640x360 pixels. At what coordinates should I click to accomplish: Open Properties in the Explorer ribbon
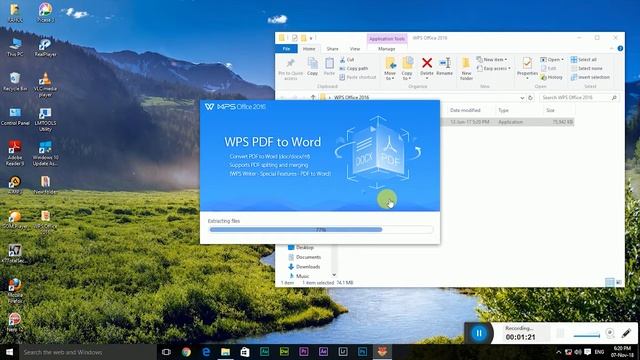coord(527,67)
